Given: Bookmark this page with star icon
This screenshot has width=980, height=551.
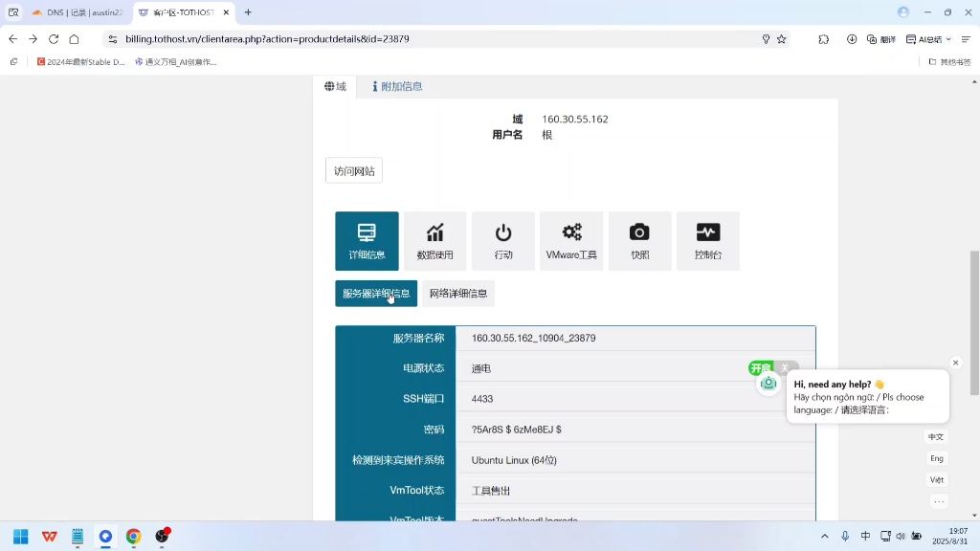Looking at the screenshot, I should click(x=781, y=38).
